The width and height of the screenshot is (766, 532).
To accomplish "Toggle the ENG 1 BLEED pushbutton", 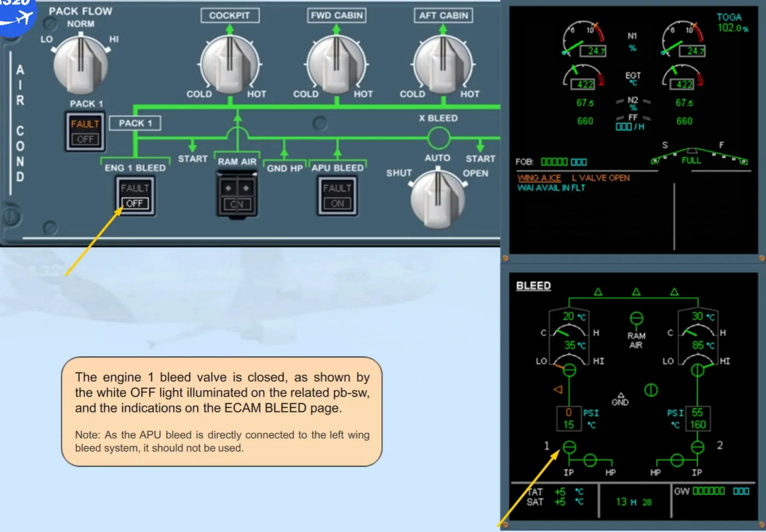I will [x=135, y=196].
